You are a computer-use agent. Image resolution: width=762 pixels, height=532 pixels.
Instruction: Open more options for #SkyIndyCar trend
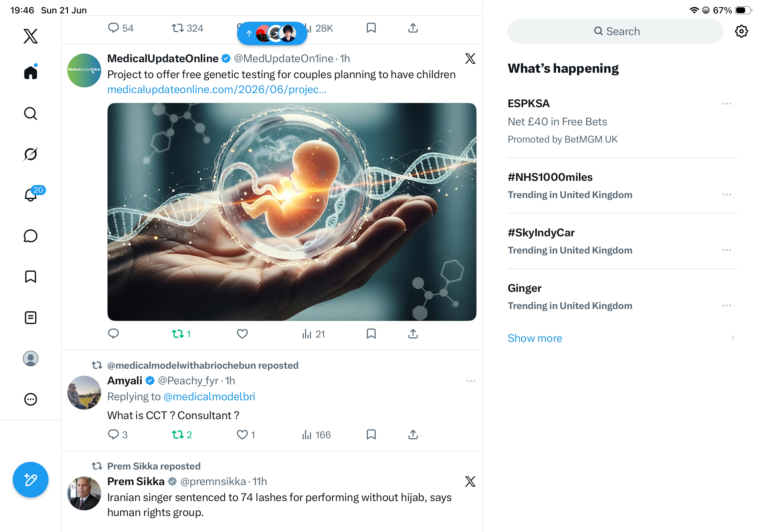pyautogui.click(x=727, y=250)
